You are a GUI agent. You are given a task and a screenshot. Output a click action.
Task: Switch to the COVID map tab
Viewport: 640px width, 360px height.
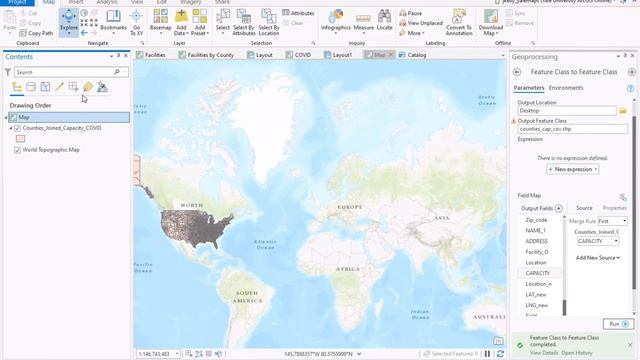coord(298,55)
